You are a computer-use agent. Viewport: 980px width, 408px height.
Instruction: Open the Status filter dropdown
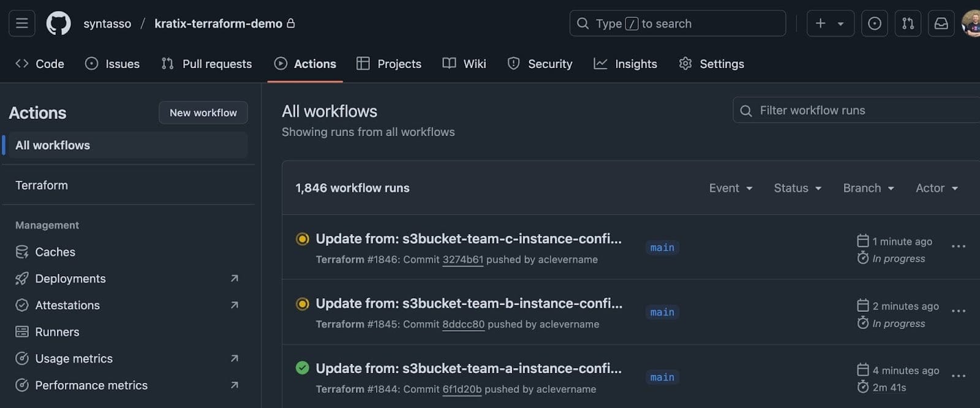click(797, 188)
